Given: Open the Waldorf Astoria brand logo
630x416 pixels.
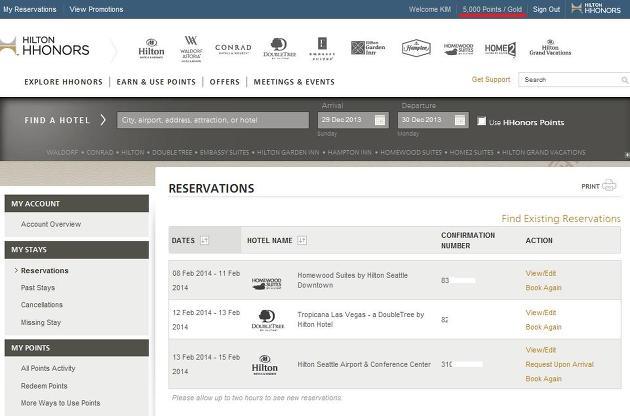Looking at the screenshot, I should [x=191, y=49].
